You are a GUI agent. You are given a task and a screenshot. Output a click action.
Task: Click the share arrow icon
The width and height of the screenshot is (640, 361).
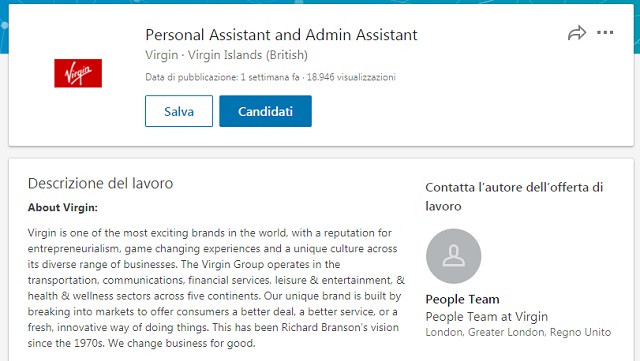coord(577,33)
